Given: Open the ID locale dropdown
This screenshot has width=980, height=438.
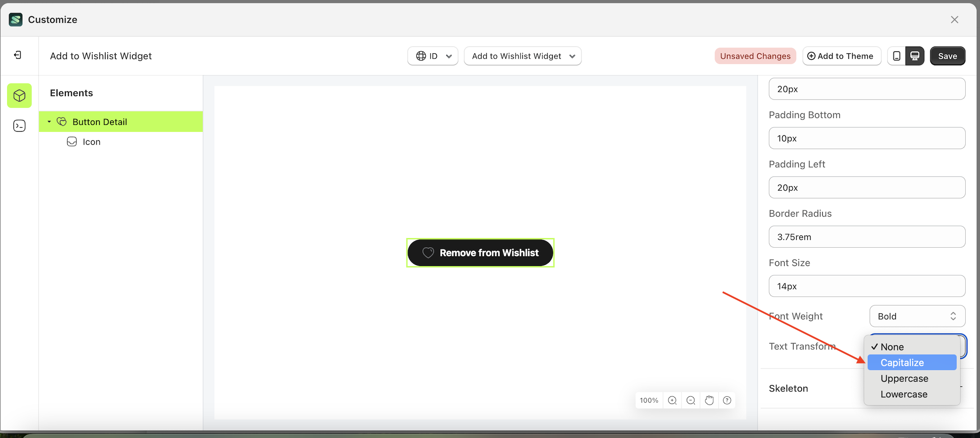Looking at the screenshot, I should tap(432, 56).
